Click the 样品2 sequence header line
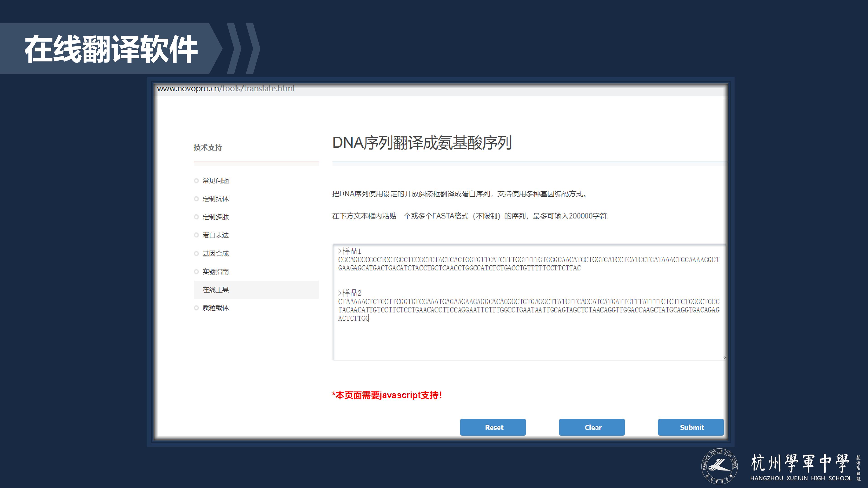Viewport: 868px width, 488px height. pos(349,293)
